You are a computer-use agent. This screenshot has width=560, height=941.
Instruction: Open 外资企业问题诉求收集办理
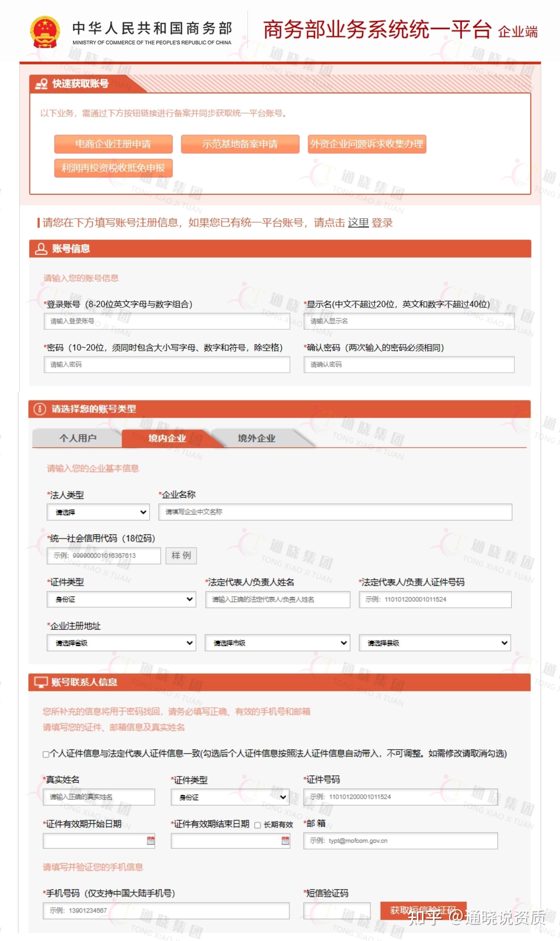[x=367, y=144]
